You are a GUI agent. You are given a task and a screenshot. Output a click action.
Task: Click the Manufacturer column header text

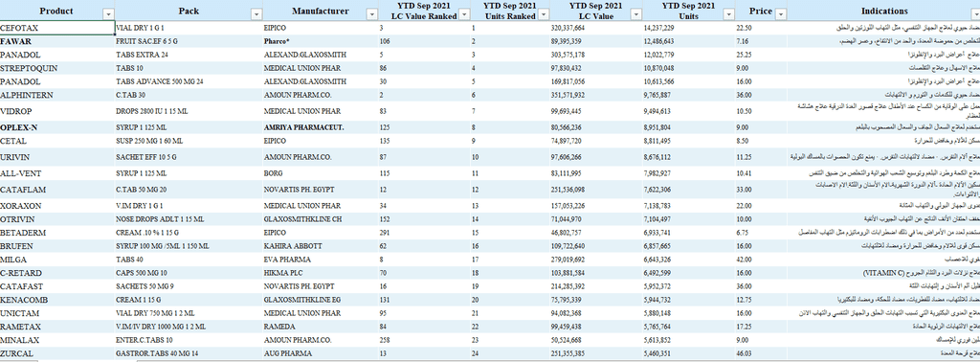pyautogui.click(x=320, y=11)
